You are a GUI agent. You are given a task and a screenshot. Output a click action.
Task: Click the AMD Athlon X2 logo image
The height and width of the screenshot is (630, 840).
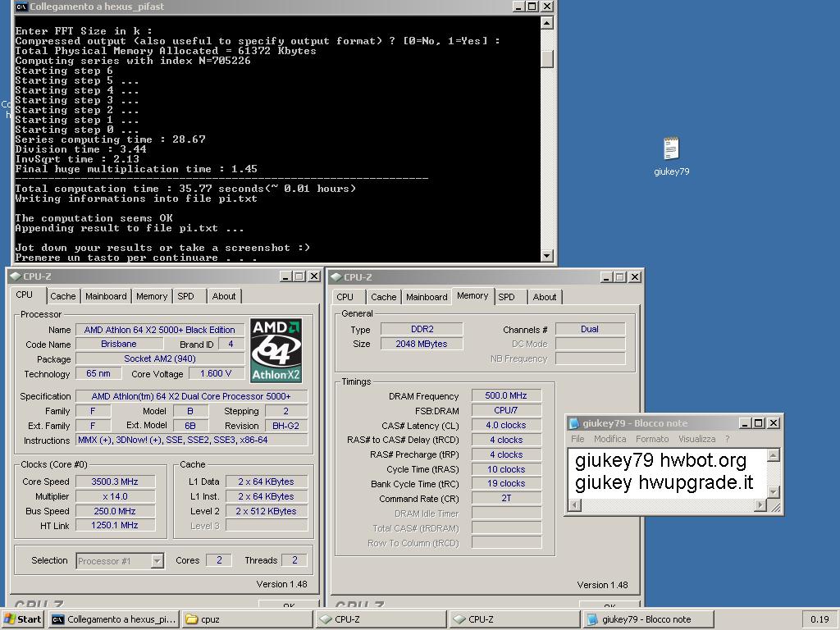pyautogui.click(x=276, y=350)
